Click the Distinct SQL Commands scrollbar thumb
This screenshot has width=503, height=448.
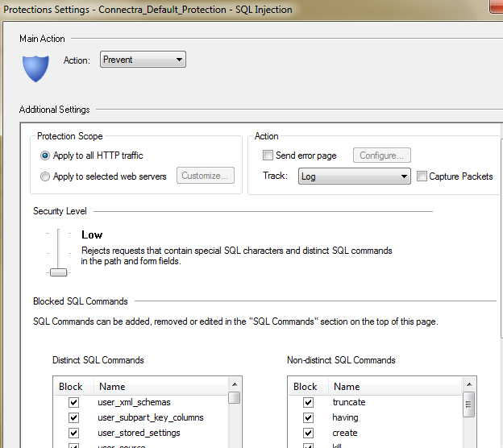coord(235,398)
